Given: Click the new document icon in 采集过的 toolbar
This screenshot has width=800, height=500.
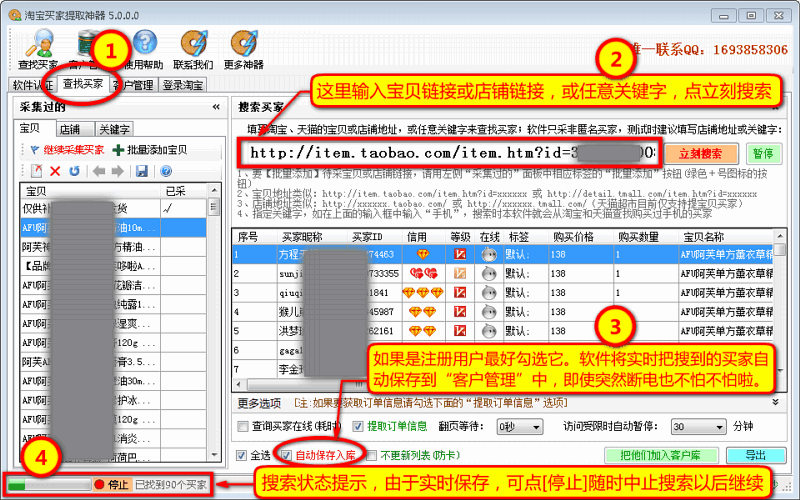Looking at the screenshot, I should click(x=37, y=171).
